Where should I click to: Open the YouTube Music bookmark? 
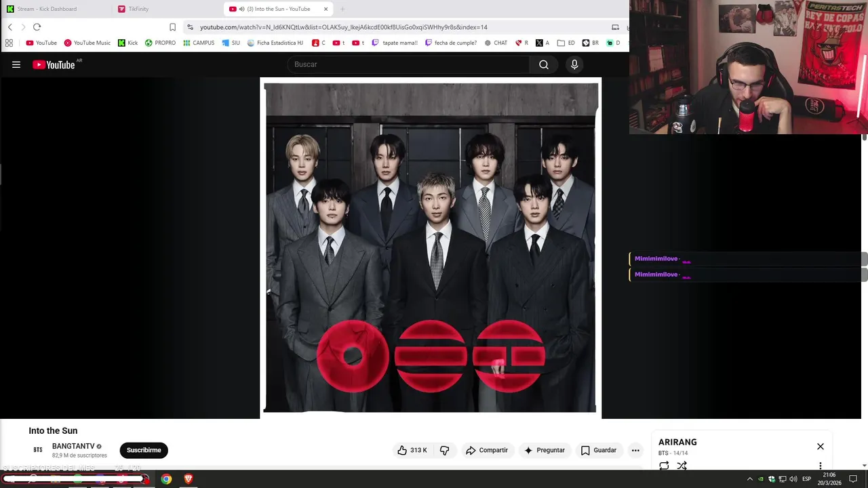(x=87, y=43)
